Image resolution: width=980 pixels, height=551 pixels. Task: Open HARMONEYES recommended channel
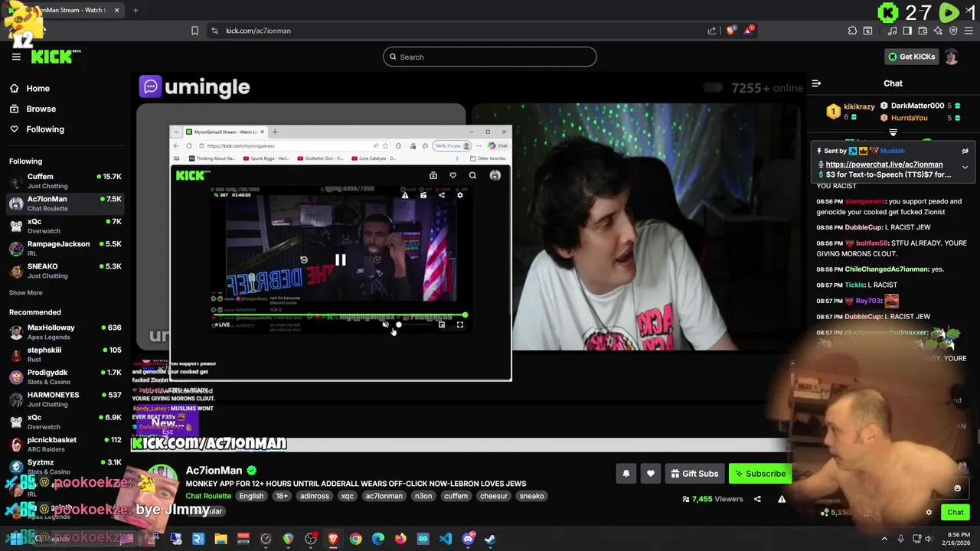(x=65, y=399)
